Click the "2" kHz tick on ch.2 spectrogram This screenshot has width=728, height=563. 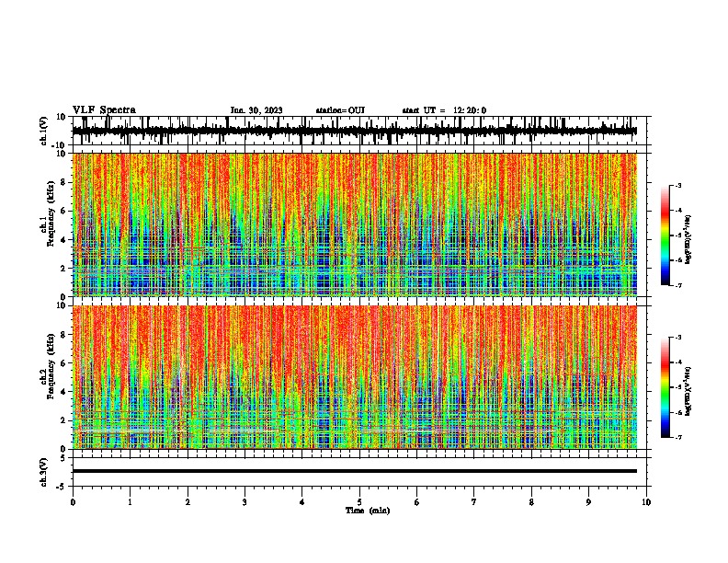tap(63, 420)
